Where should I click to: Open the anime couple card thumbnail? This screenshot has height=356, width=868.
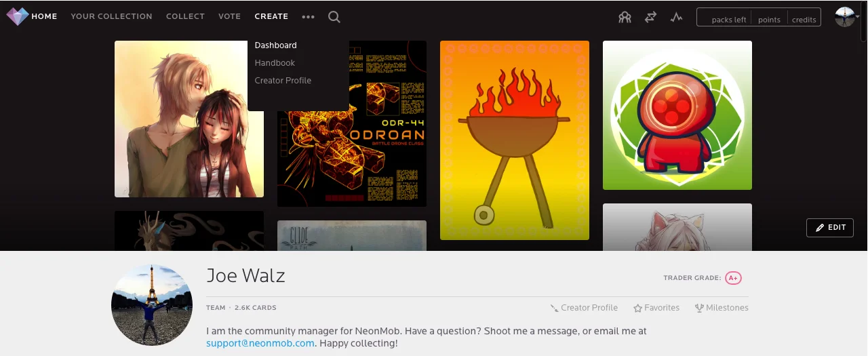coord(189,119)
